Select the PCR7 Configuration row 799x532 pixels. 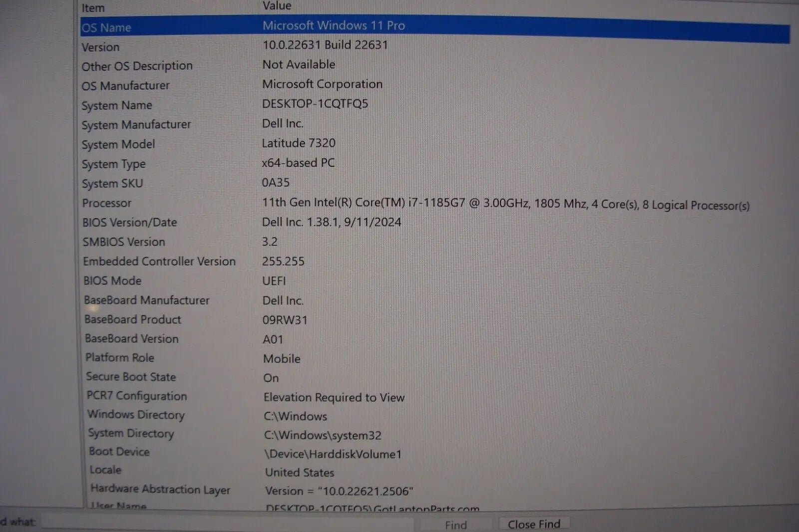coord(137,396)
